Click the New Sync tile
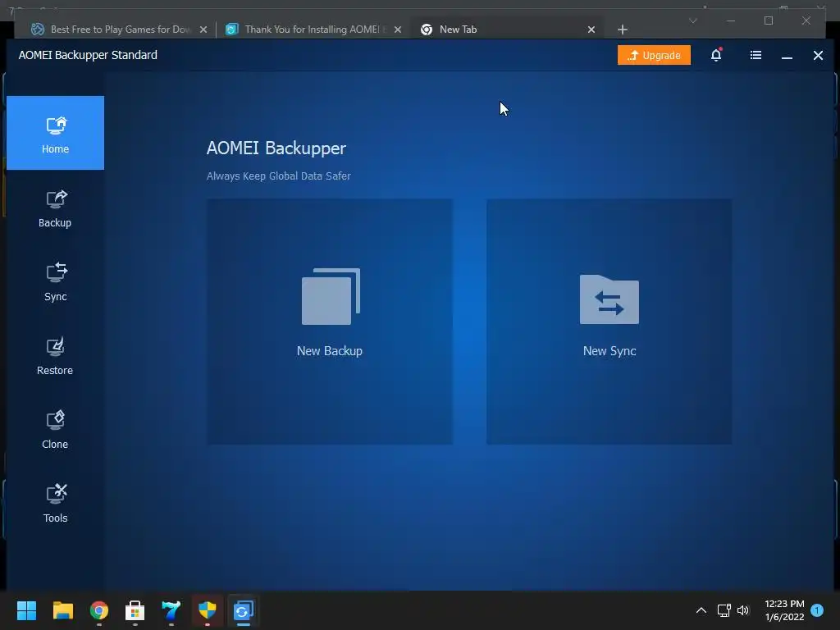This screenshot has width=840, height=630. (x=609, y=322)
